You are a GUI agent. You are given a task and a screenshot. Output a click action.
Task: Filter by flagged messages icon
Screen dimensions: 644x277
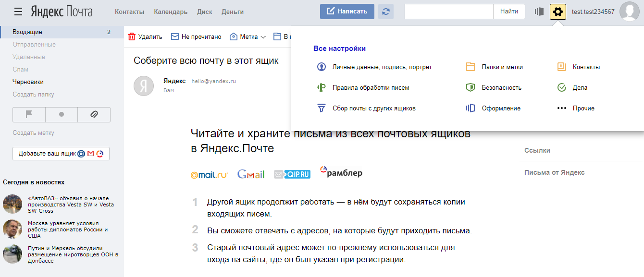(29, 115)
